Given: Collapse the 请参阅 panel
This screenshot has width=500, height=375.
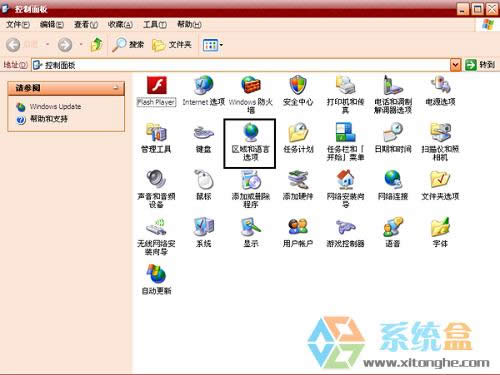Looking at the screenshot, I should click(x=116, y=88).
